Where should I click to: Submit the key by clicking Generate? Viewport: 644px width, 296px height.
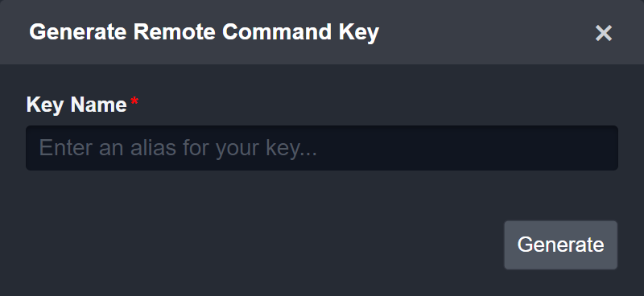click(x=560, y=245)
